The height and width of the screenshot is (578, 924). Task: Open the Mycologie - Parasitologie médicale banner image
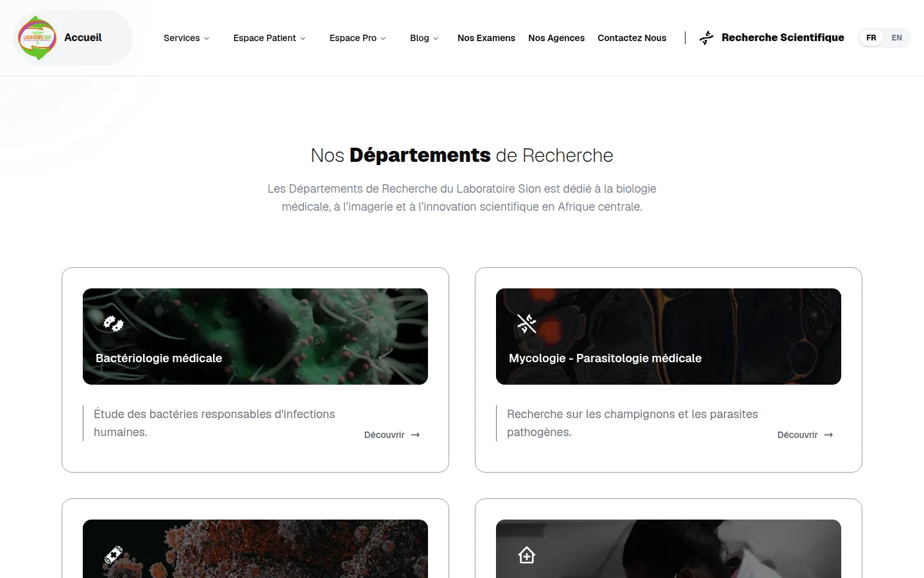669,337
